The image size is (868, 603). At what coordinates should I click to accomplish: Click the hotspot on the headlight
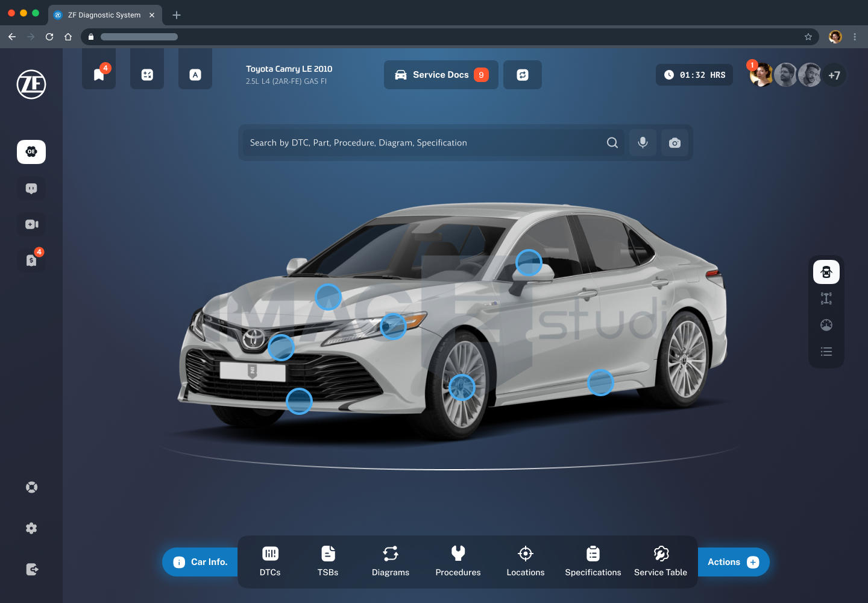coord(394,326)
